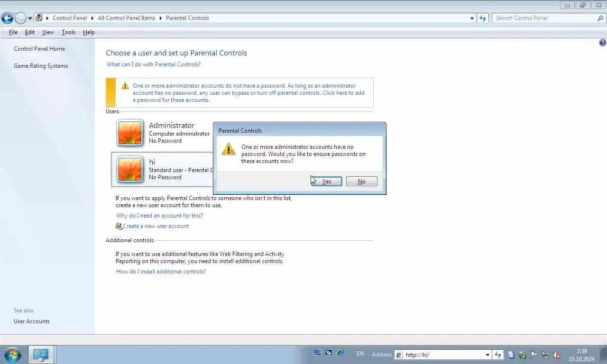Open User Accounts under See also
The height and width of the screenshot is (364, 607).
coord(32,321)
